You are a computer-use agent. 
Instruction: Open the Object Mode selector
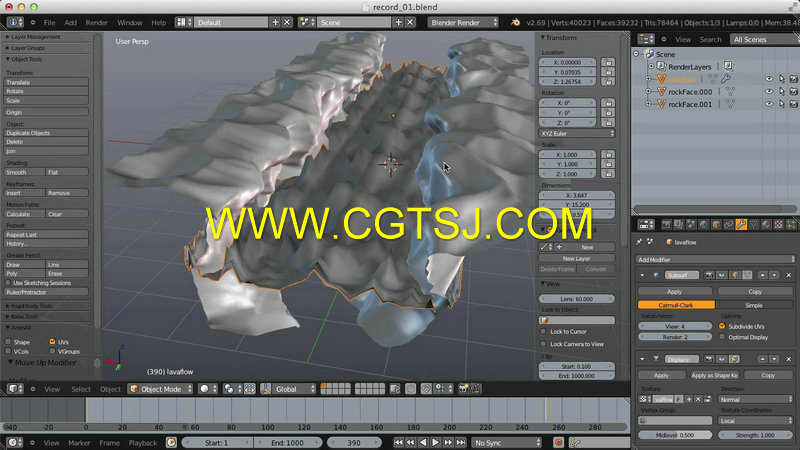point(161,389)
